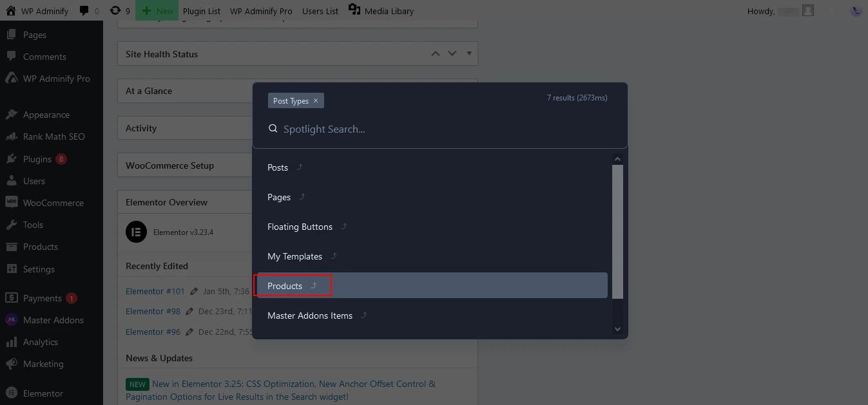
Task: Click the WP Adminify logo in top bar
Action: pos(37,10)
